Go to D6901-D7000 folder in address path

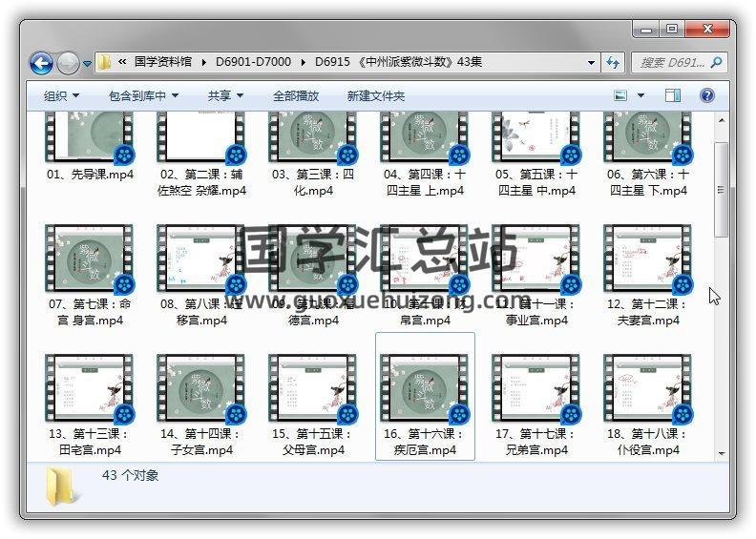tap(253, 63)
